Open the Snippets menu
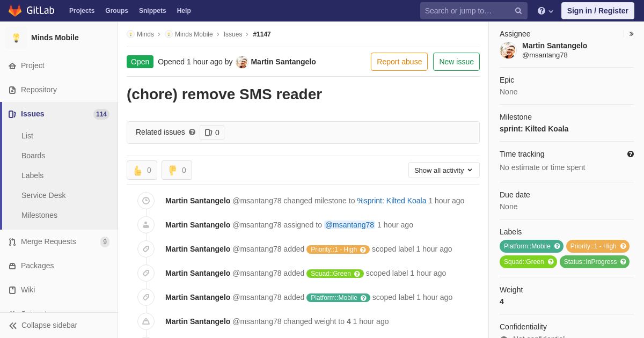 [x=152, y=11]
